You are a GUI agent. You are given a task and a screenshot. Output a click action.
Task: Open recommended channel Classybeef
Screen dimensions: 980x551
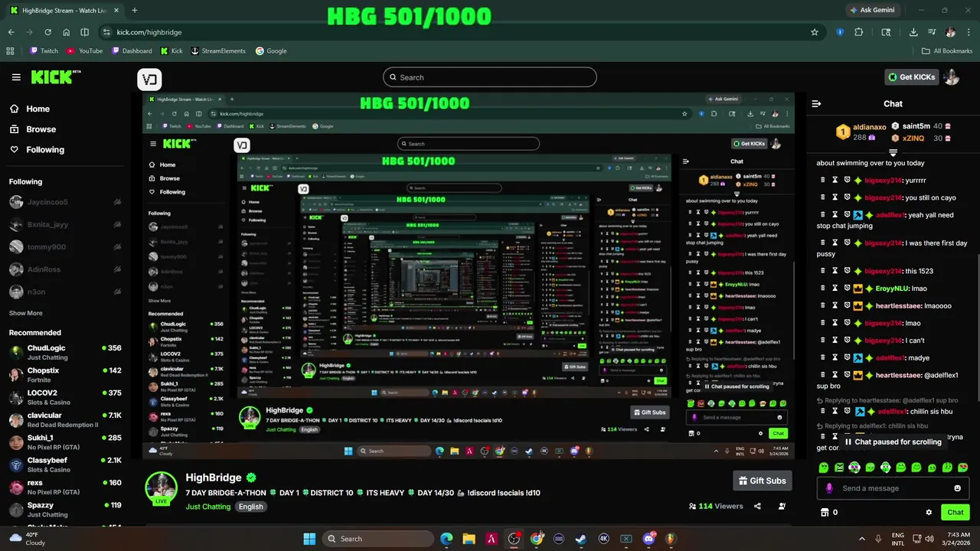pyautogui.click(x=65, y=465)
